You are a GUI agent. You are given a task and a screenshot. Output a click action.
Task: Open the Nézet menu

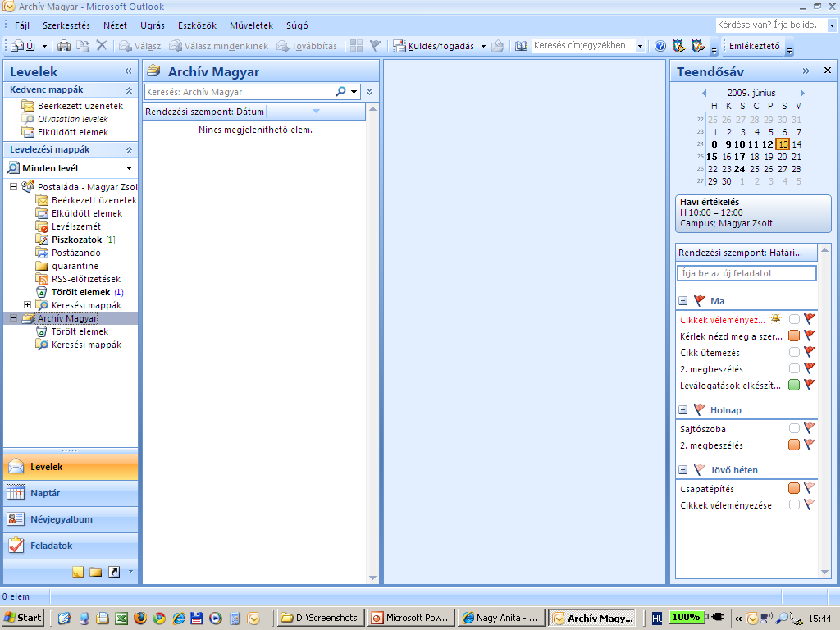click(115, 25)
